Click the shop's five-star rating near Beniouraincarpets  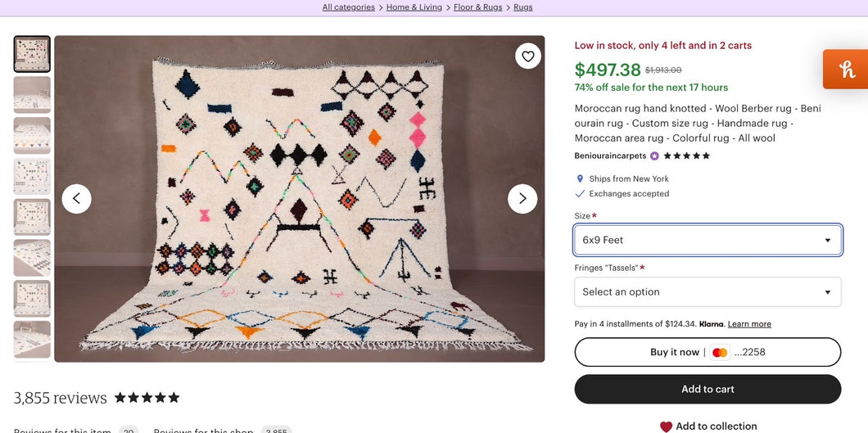pyautogui.click(x=686, y=156)
